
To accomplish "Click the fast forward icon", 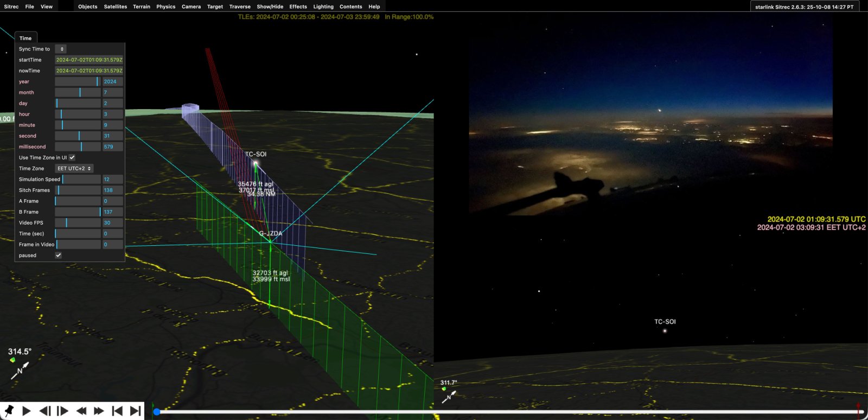I will tap(99, 411).
